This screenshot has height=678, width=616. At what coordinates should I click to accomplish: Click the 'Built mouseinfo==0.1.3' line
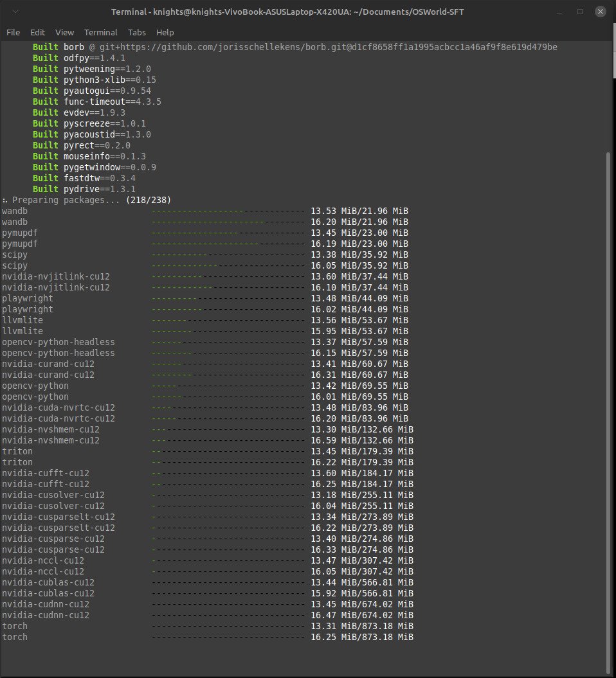click(89, 156)
